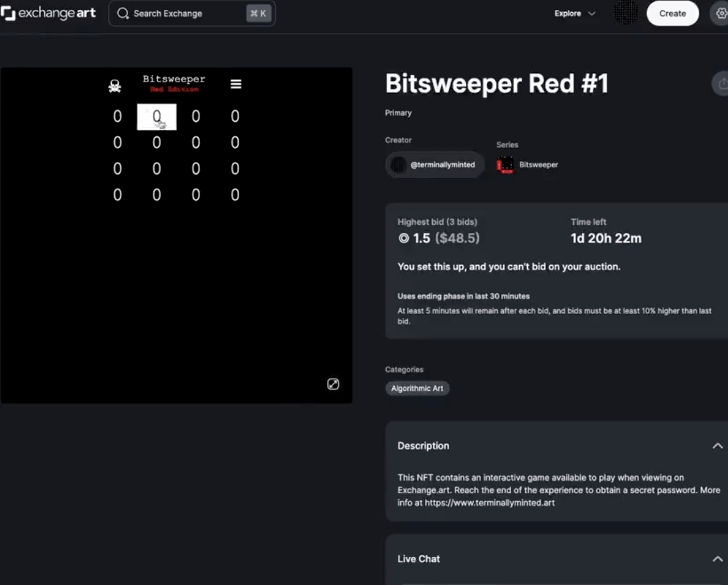Click the search magnifier icon
The image size is (728, 585).
pos(123,13)
